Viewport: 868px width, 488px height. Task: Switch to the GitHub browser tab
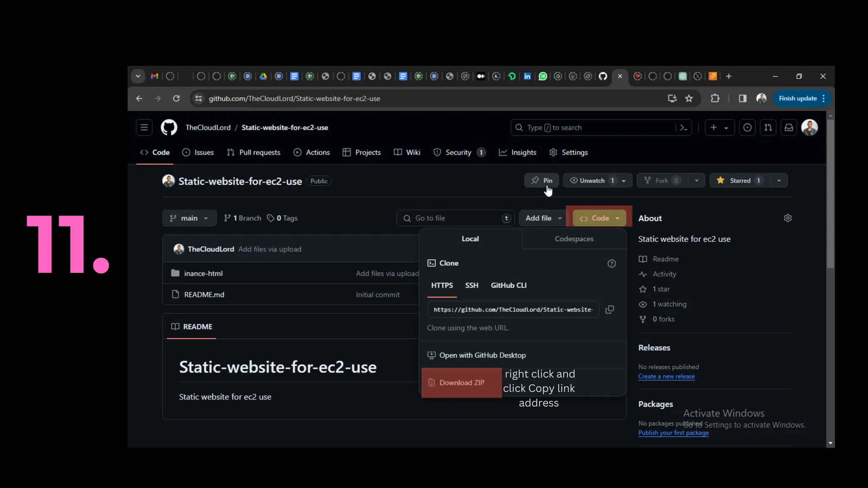(x=603, y=76)
